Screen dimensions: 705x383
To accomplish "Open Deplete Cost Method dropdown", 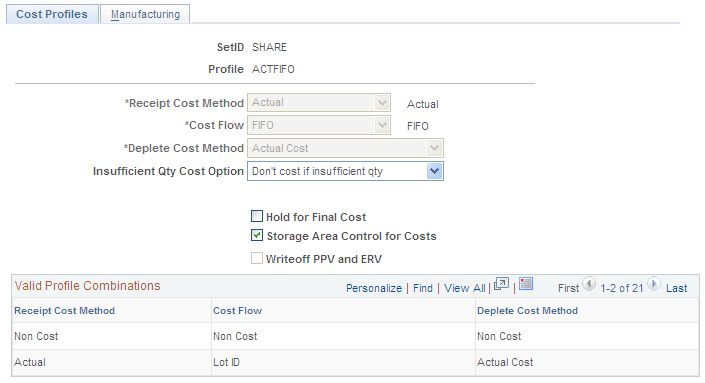I will pos(345,148).
